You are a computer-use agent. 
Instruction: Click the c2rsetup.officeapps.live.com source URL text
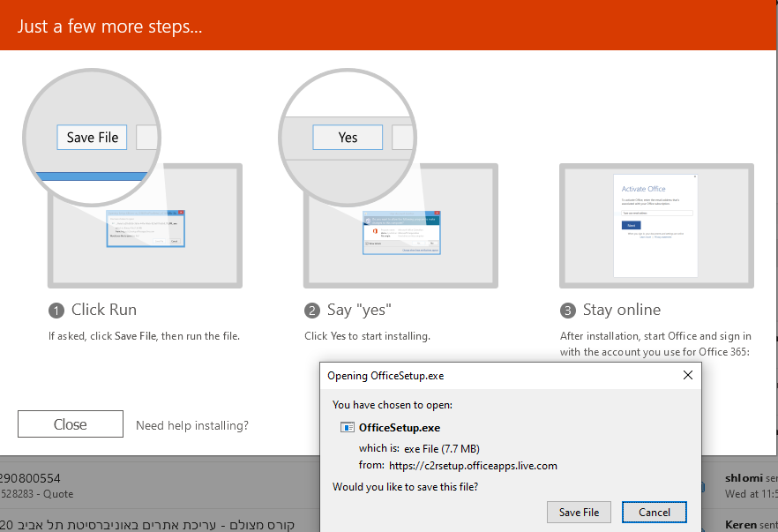[x=472, y=465]
